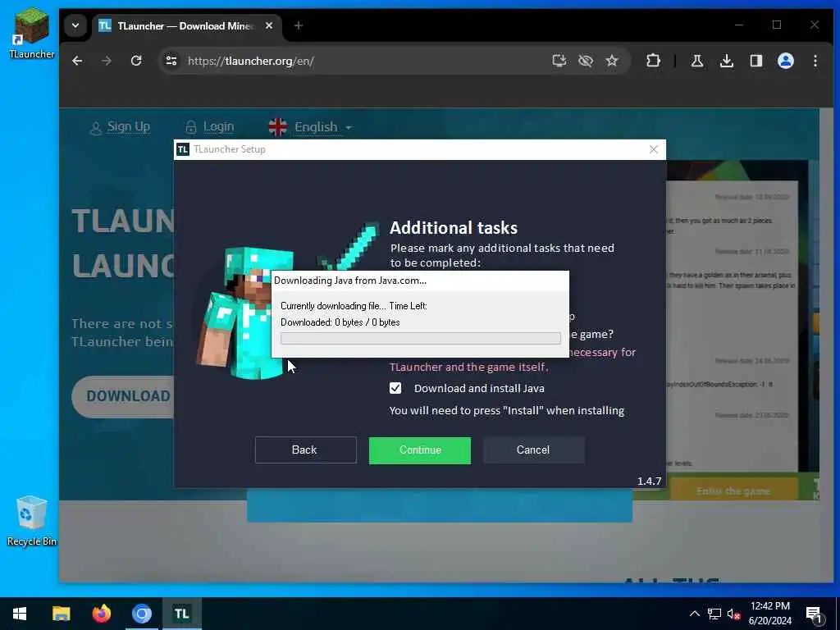The height and width of the screenshot is (630, 840).
Task: Click the text Downloaded: 0 bytes / 0 bytes
Action: [340, 322]
